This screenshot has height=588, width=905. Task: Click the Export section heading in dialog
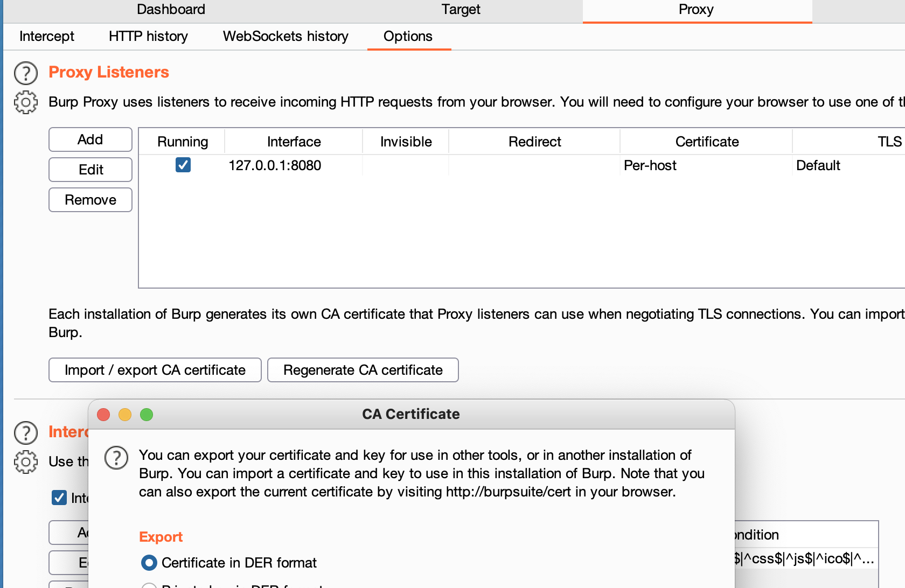coord(161,537)
